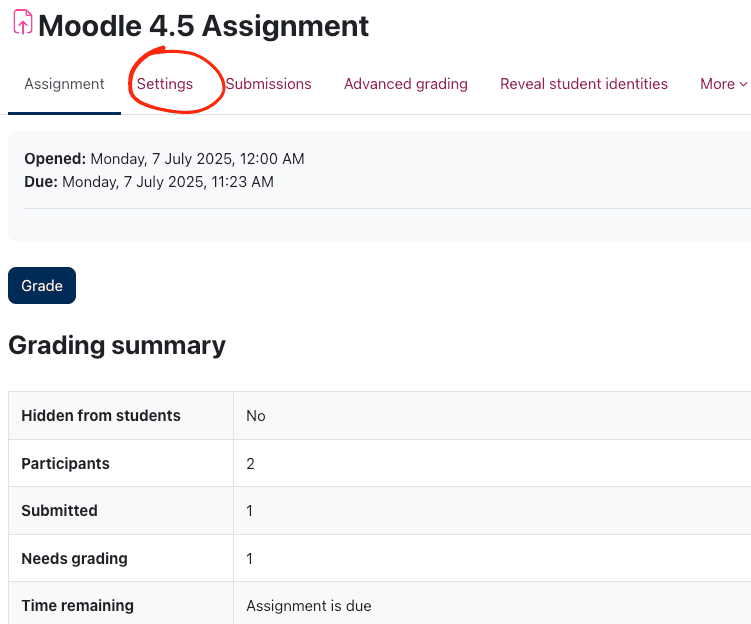This screenshot has width=751, height=624.
Task: Select the Submitted row label
Action: click(59, 510)
